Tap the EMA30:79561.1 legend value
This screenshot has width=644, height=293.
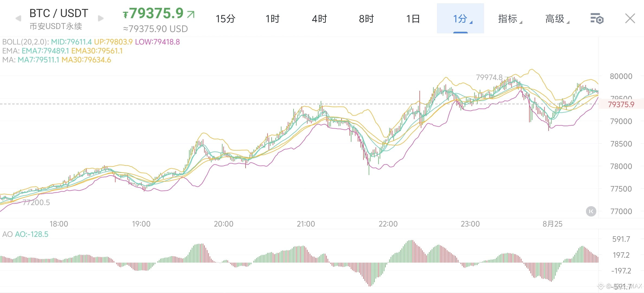click(x=97, y=51)
